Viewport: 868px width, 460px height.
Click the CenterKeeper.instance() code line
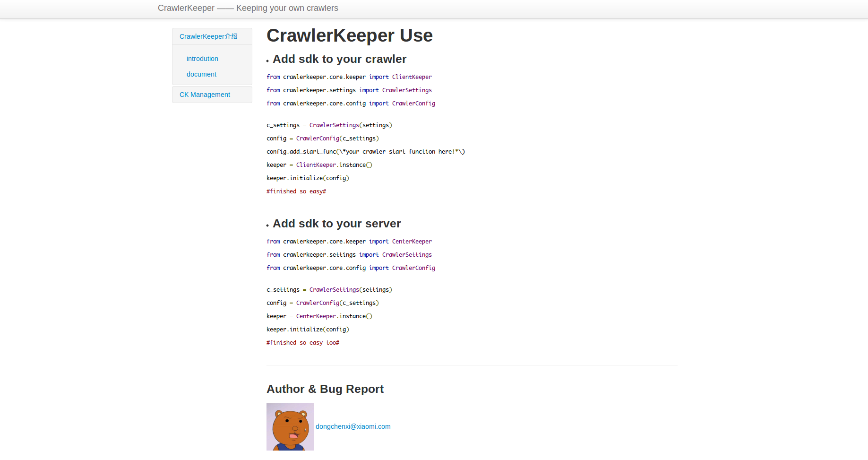319,316
